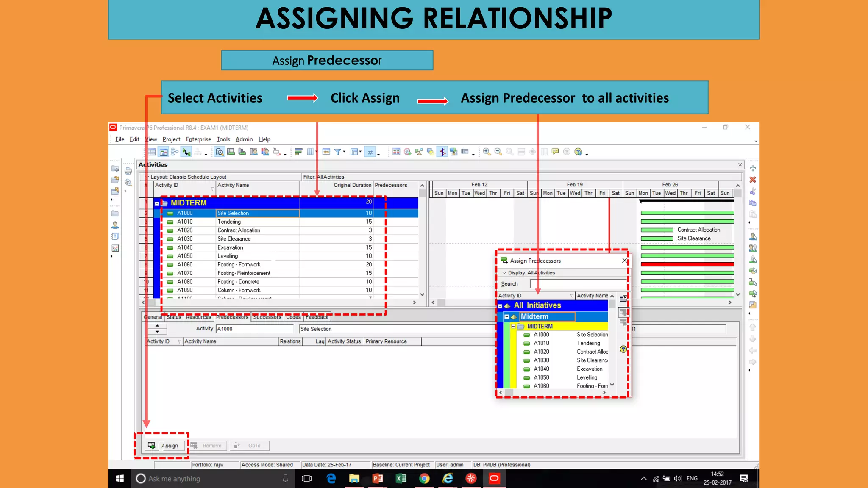Open the Enterprise menu
Screen dimensions: 868x488
[x=198, y=139]
